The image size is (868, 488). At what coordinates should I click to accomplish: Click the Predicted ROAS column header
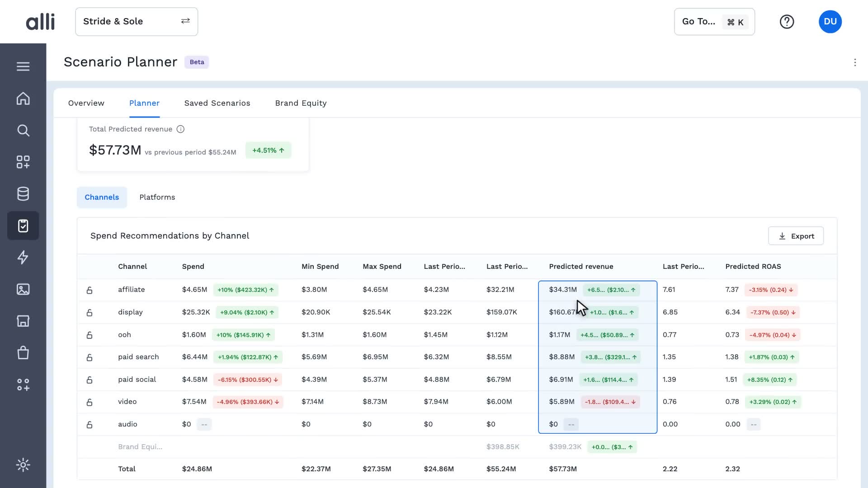click(753, 267)
